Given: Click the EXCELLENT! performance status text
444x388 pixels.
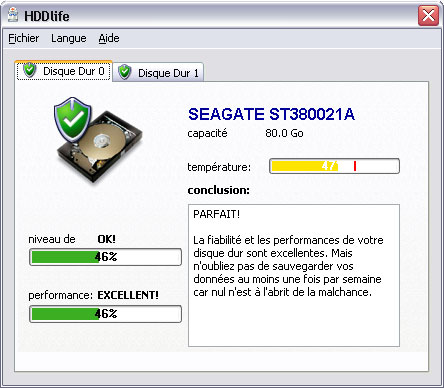Looking at the screenshot, I should (x=128, y=295).
